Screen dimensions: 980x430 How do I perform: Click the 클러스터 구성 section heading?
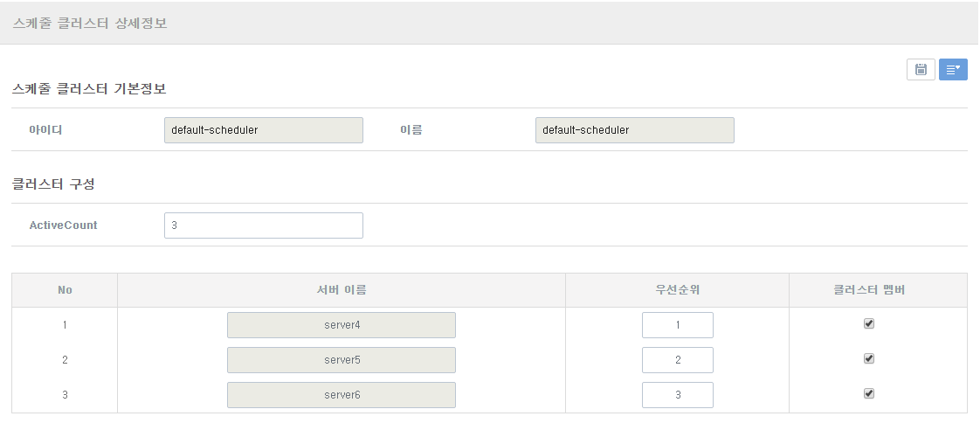pos(53,184)
